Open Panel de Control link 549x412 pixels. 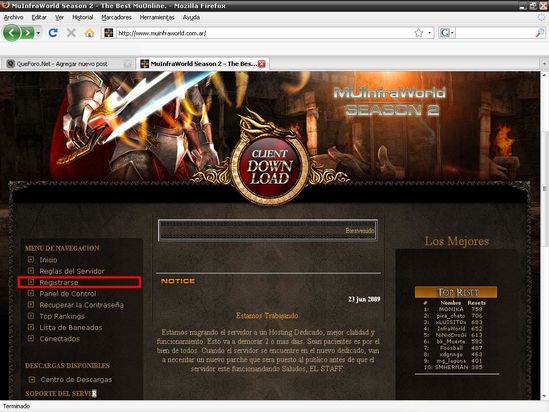pyautogui.click(x=68, y=294)
